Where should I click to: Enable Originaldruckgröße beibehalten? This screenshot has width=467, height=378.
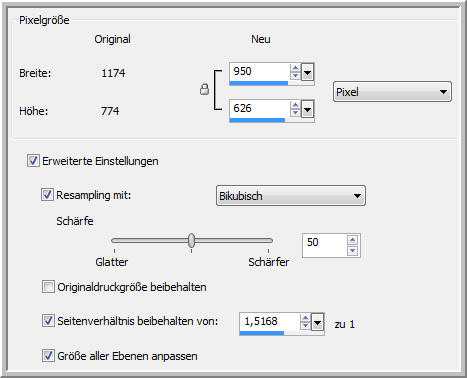coord(48,287)
